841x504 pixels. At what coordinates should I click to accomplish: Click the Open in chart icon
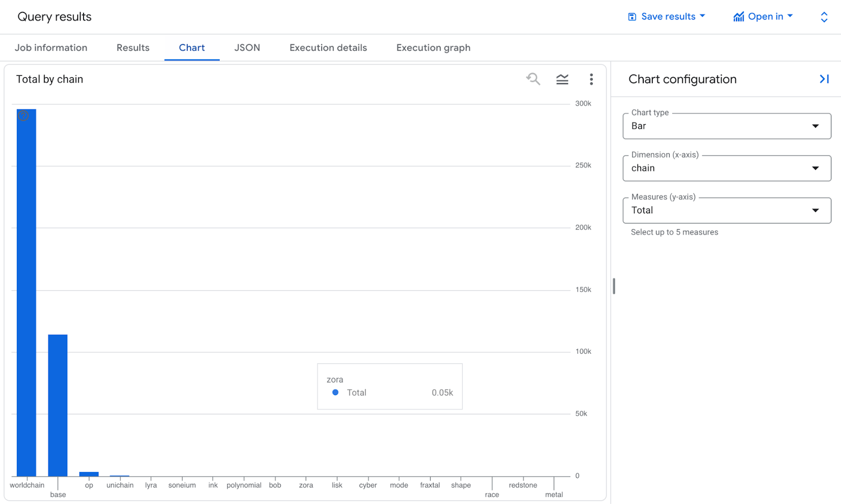(739, 17)
